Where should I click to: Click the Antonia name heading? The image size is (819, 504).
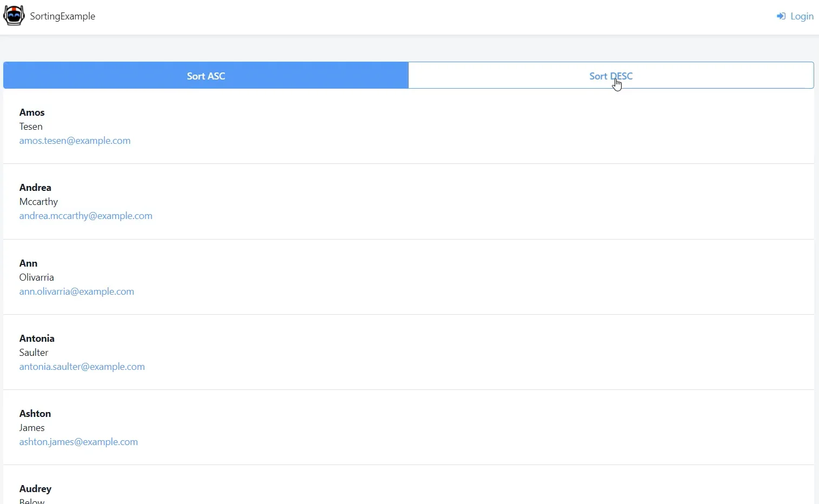[37, 339]
